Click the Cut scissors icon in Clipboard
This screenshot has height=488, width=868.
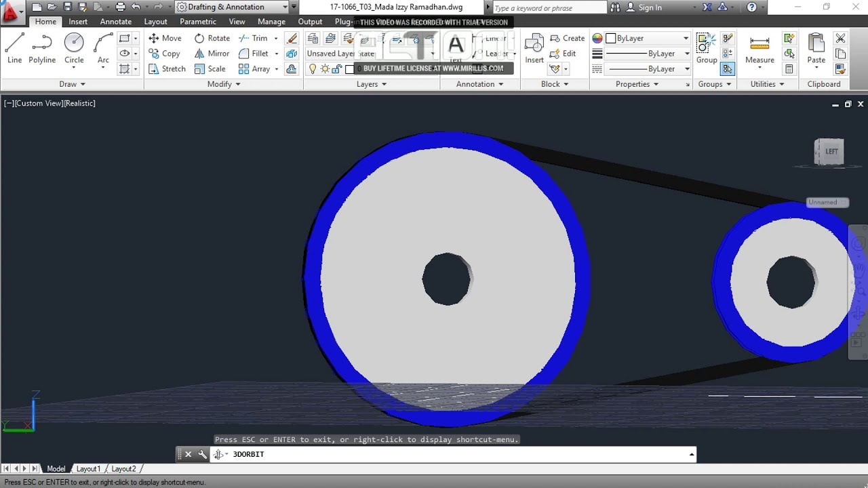840,38
